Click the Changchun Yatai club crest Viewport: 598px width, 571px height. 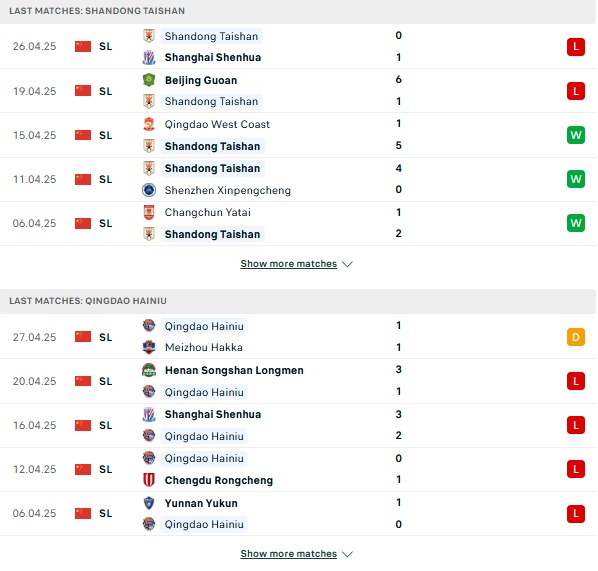[149, 212]
